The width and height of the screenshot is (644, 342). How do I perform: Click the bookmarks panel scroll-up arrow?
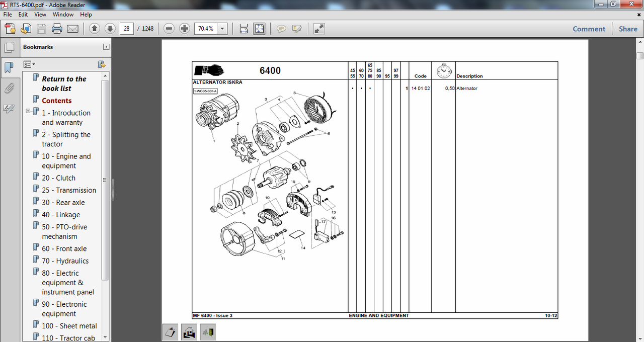point(105,76)
